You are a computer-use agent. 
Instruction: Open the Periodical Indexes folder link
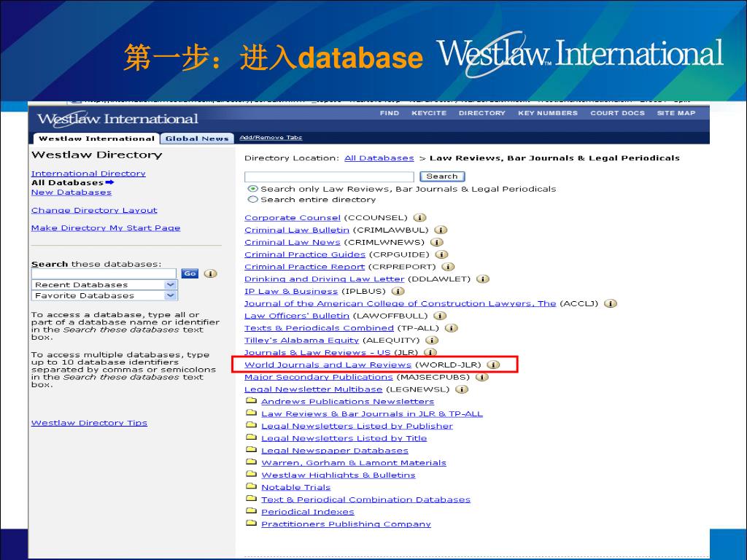pyautogui.click(x=308, y=512)
